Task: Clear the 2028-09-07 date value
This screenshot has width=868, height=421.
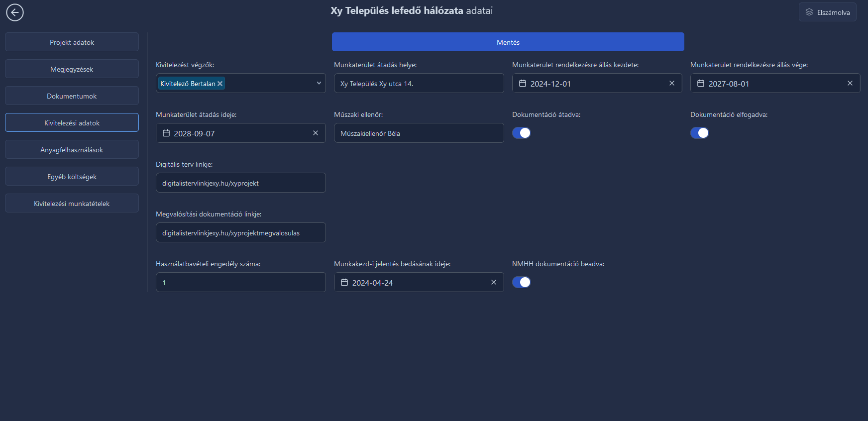Action: click(316, 133)
